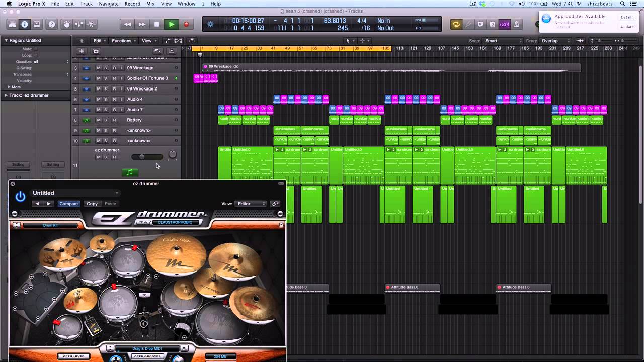
Task: Click the plugin Link chain icon
Action: coord(275,204)
